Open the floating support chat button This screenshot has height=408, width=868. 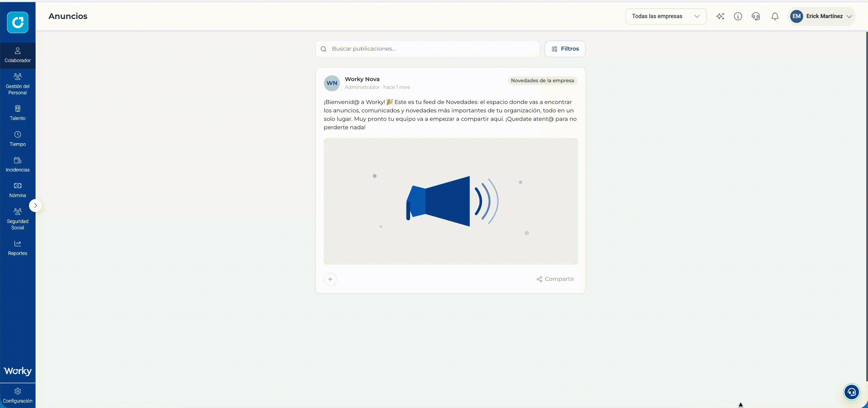[851, 392]
